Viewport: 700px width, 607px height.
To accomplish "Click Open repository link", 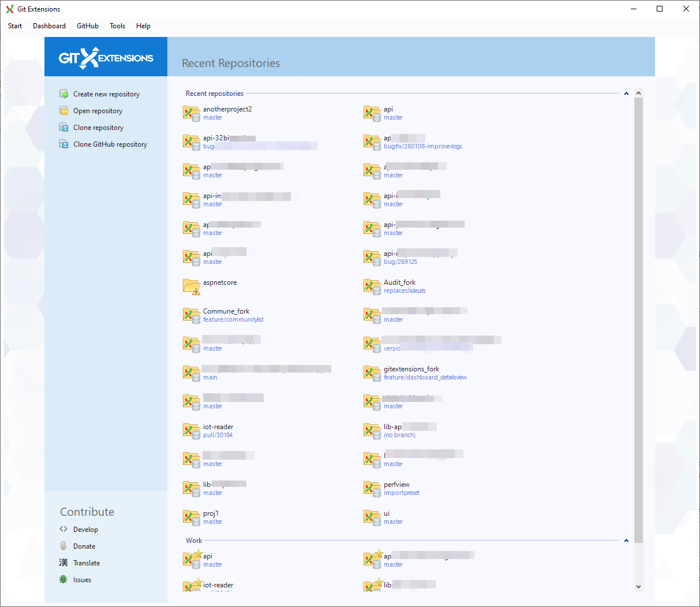I will (98, 111).
